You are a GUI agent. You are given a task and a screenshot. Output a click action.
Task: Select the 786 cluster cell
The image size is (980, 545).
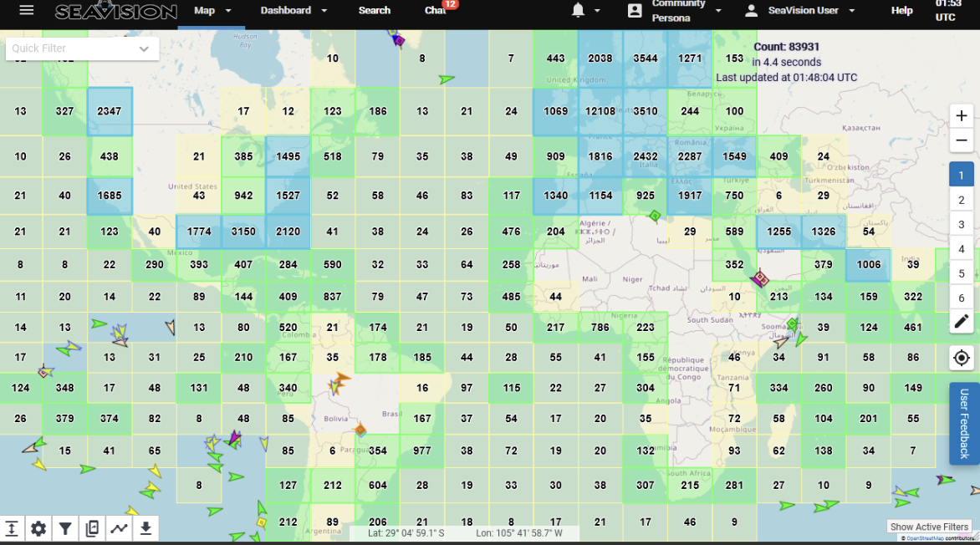tap(600, 327)
